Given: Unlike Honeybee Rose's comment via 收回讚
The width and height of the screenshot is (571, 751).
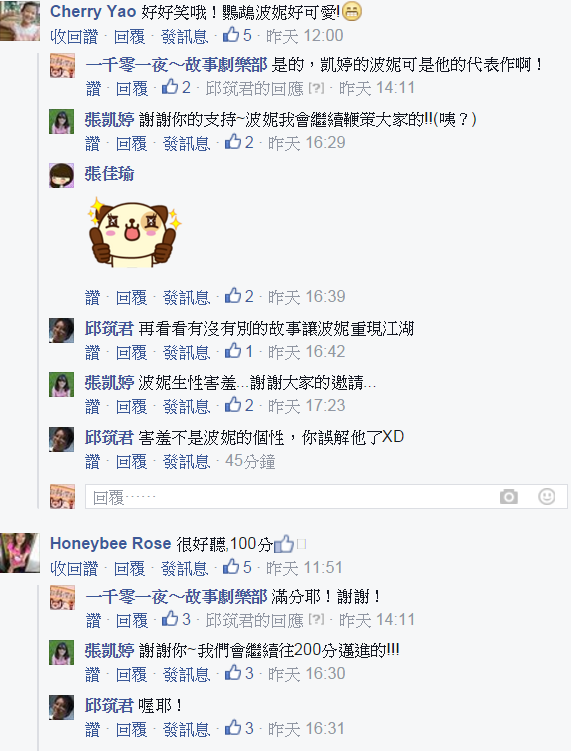Looking at the screenshot, I should click(x=74, y=569).
